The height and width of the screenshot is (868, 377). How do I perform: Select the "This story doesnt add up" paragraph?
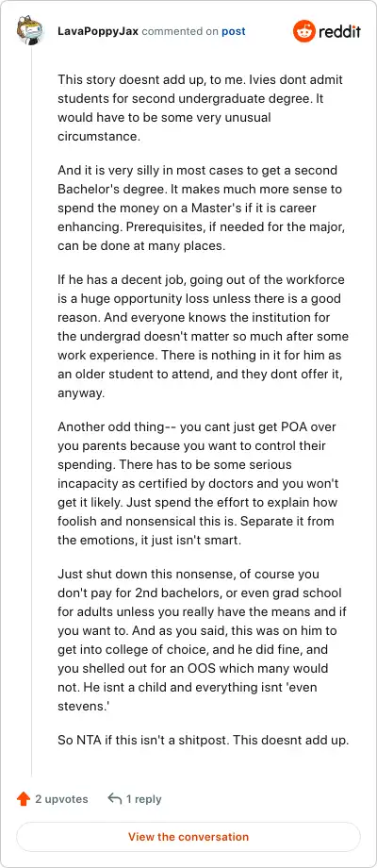pos(201,108)
